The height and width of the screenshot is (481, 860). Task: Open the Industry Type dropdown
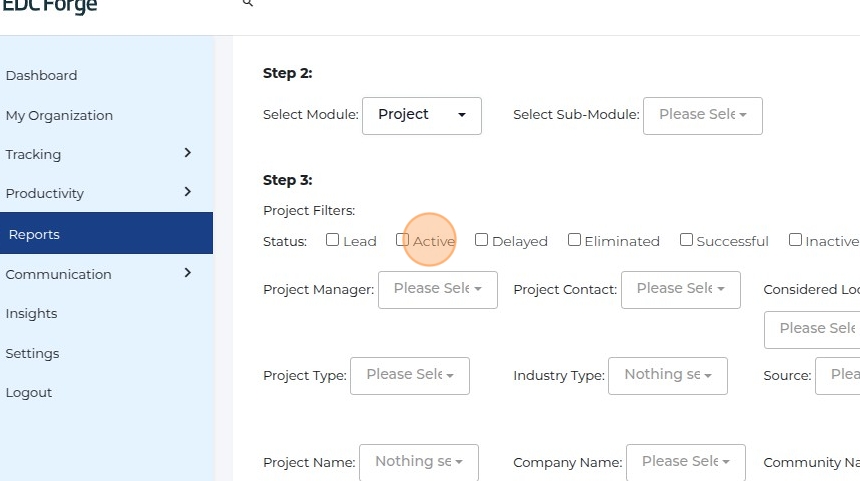[x=667, y=375]
